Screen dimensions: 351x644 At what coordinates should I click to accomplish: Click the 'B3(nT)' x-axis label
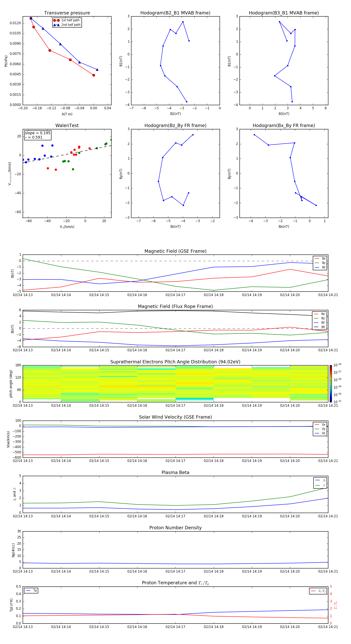pyautogui.click(x=284, y=114)
